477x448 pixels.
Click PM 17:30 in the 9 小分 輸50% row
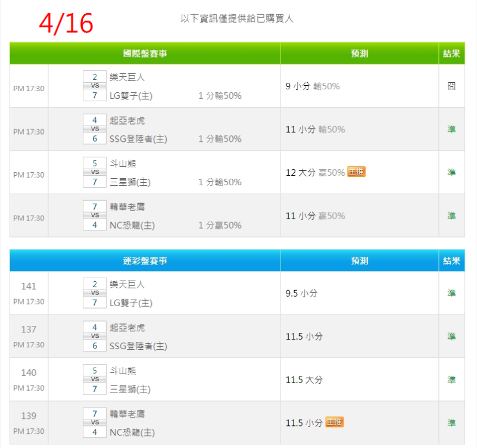click(x=29, y=89)
